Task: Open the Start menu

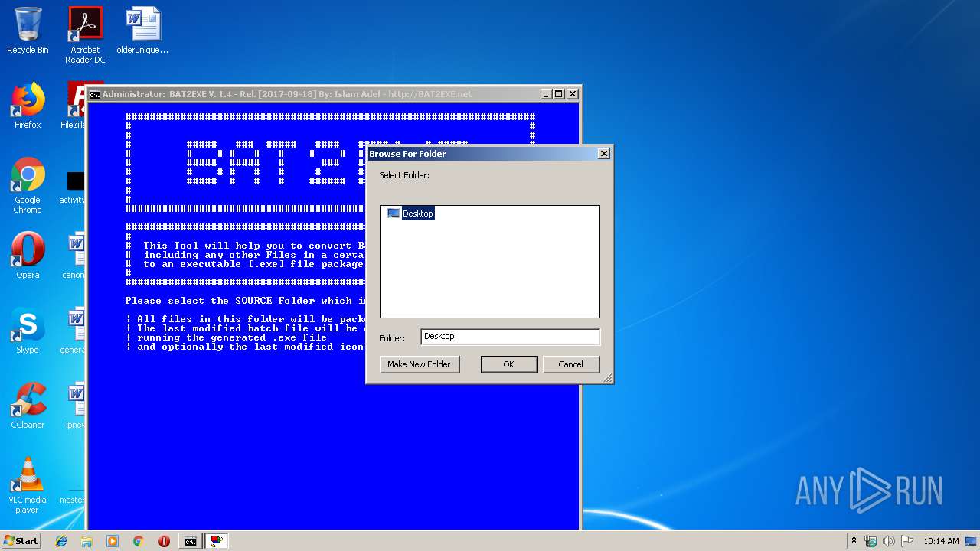Action: point(21,540)
